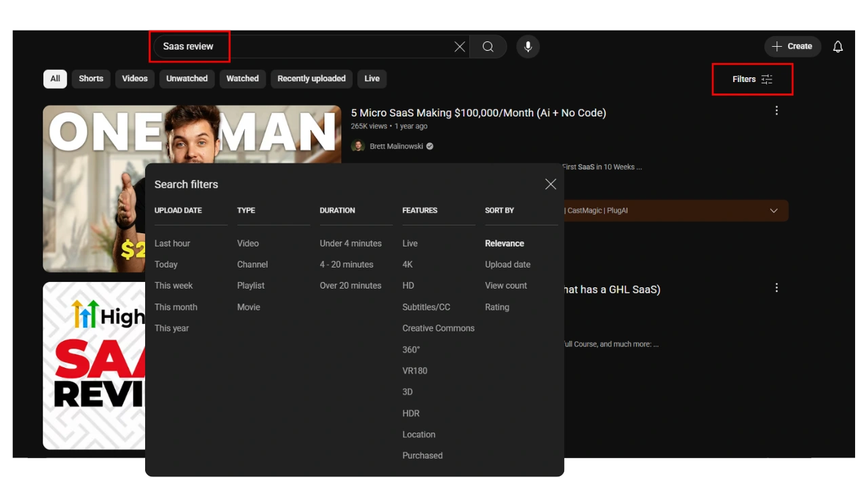Screen dimensions: 868x488
Task: Filter upload date by This week
Action: [174, 285]
